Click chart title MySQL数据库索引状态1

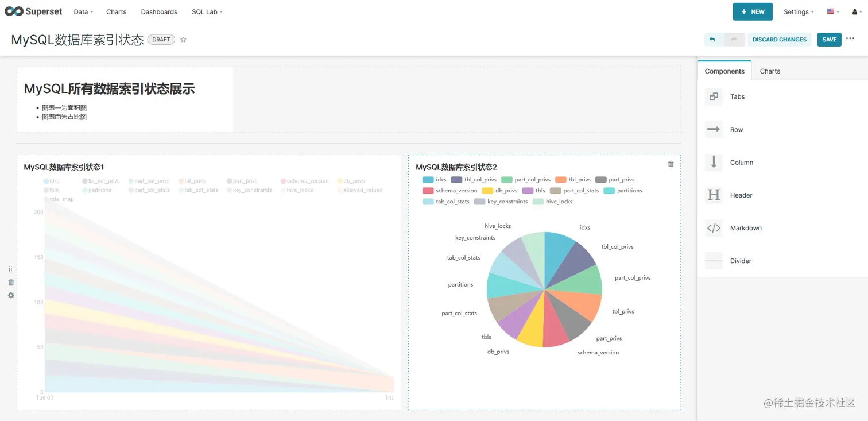point(64,167)
